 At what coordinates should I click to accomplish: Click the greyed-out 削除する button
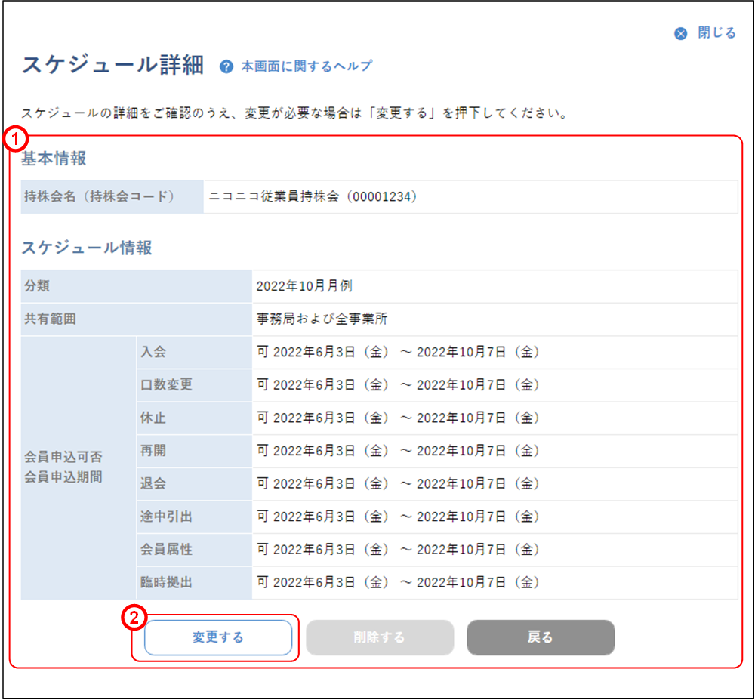pos(379,637)
